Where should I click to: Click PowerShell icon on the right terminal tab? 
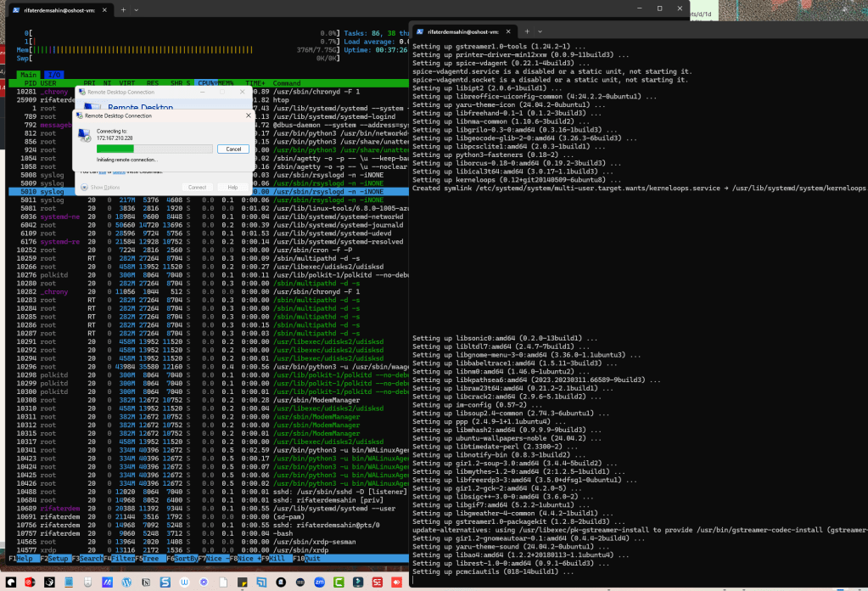tap(420, 31)
